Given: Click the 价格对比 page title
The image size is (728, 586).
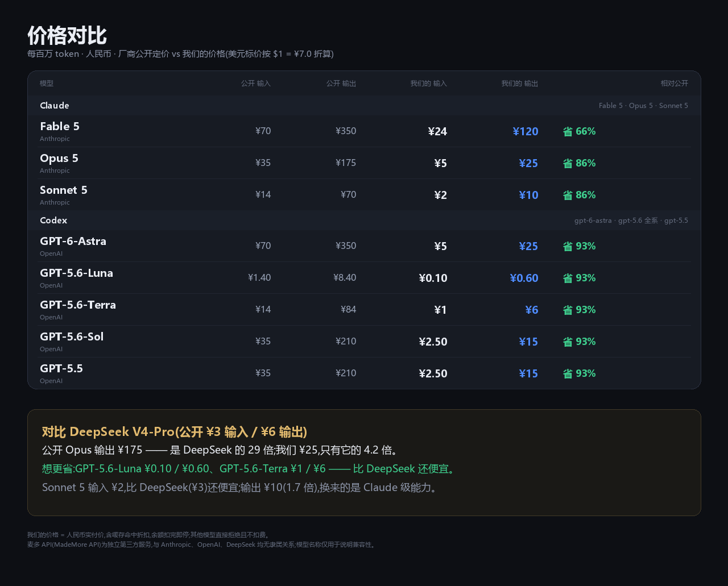Looking at the screenshot, I should [x=67, y=35].
